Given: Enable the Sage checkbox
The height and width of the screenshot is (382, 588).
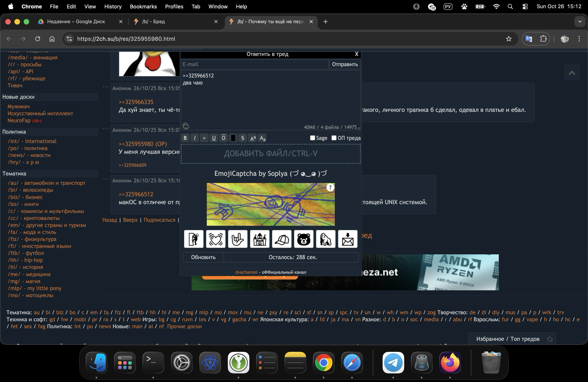Looking at the screenshot, I should (x=313, y=138).
